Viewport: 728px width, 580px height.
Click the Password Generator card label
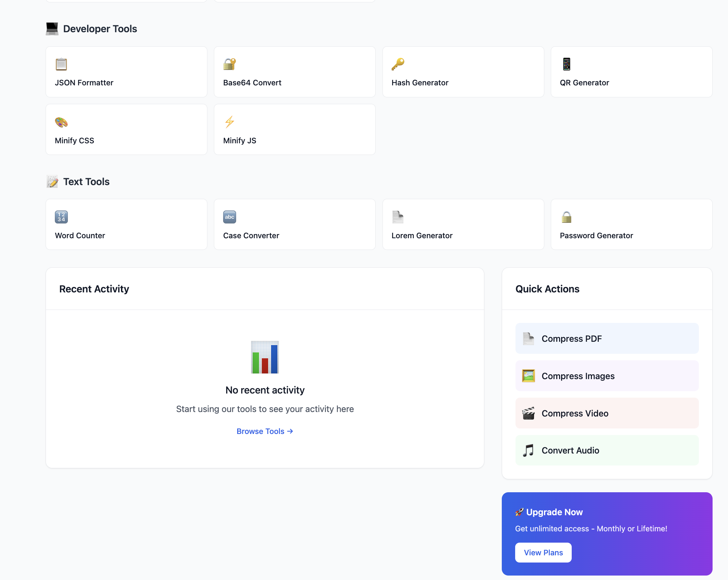tap(596, 235)
